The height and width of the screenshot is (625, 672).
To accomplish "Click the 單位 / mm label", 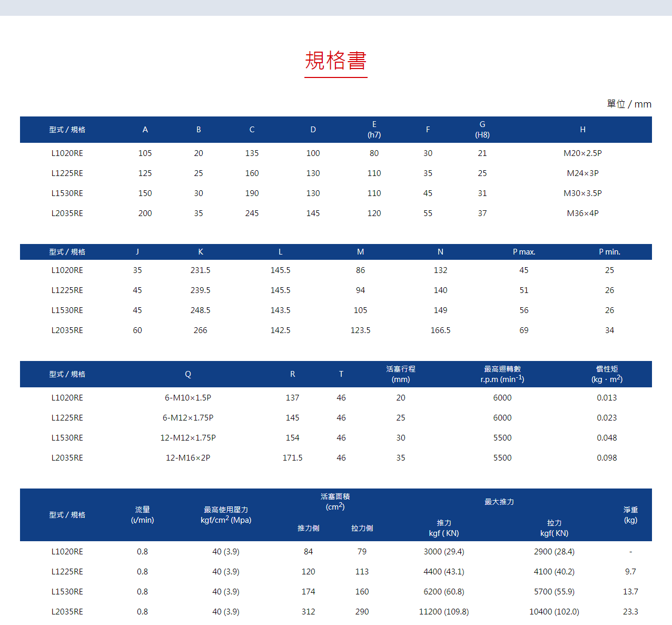I will tap(630, 104).
